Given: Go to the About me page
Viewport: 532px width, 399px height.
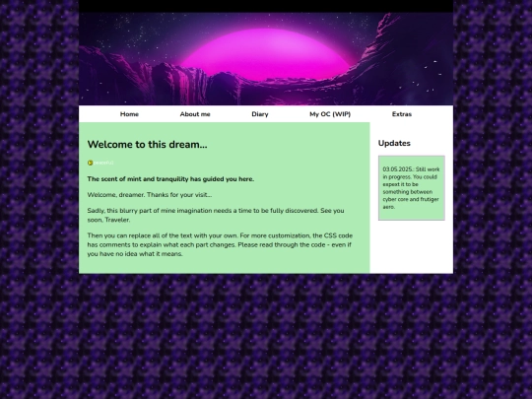Looking at the screenshot, I should tap(195, 114).
